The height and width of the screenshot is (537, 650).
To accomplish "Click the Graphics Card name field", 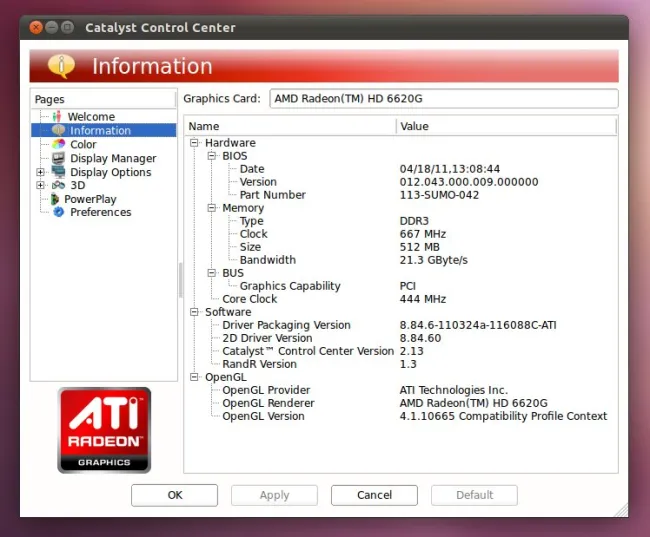I will pyautogui.click(x=443, y=99).
